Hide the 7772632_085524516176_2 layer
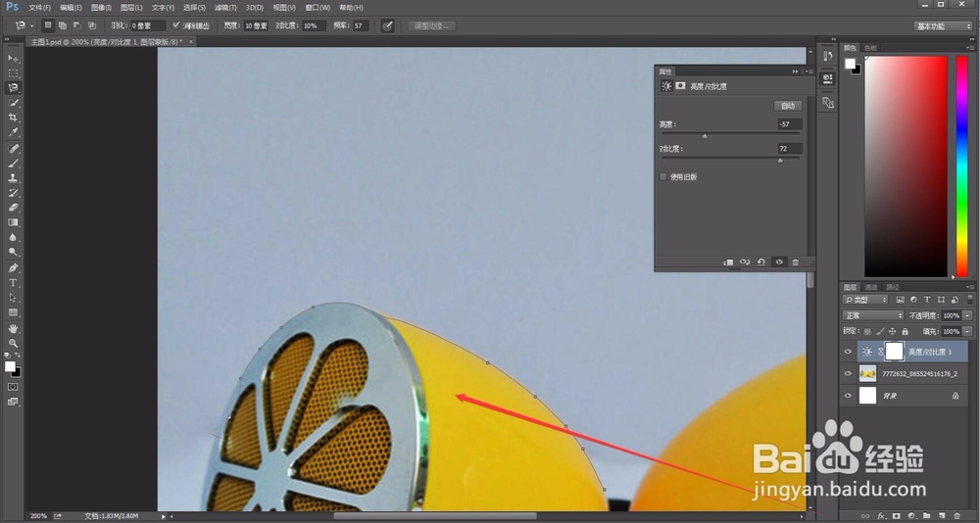The image size is (980, 523). (848, 374)
